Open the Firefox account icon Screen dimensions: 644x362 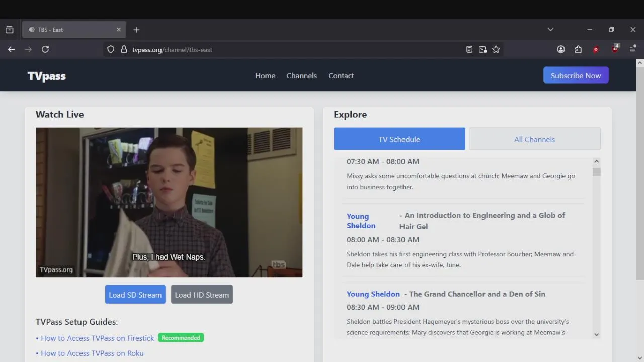[561, 49]
